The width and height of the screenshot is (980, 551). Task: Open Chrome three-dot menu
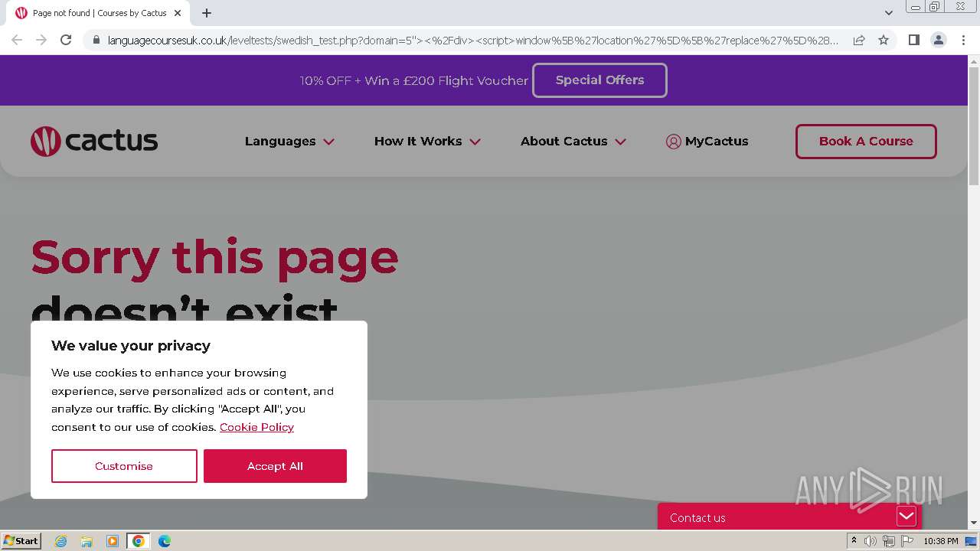click(x=962, y=40)
